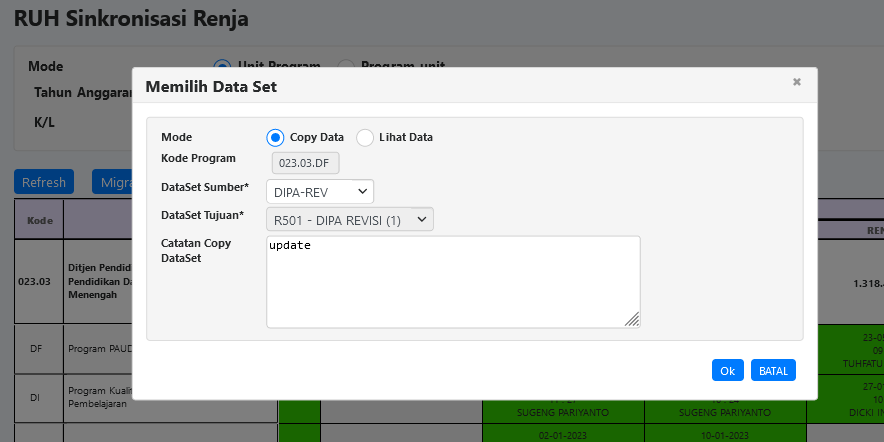The image size is (884, 442).
Task: Select the Lihat Data mode option
Action: pos(365,137)
